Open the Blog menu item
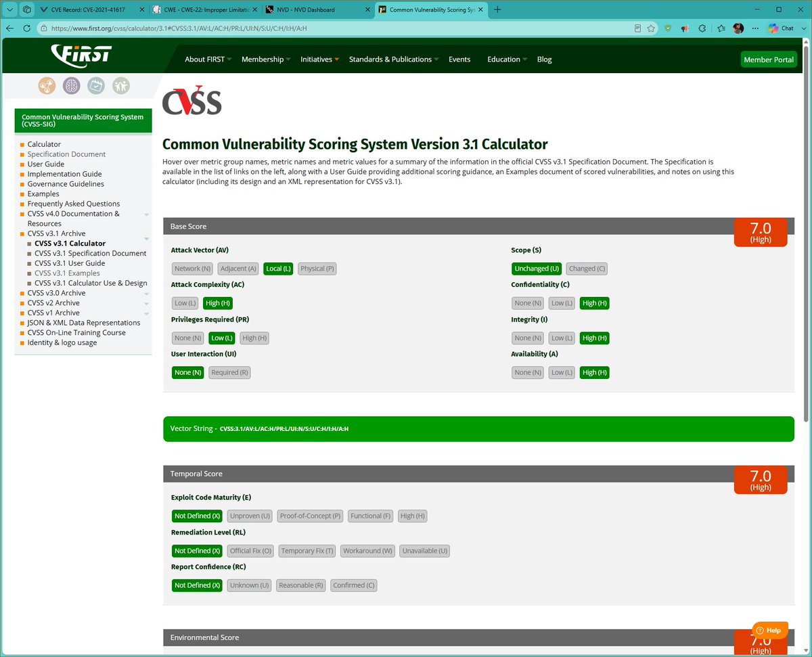This screenshot has height=657, width=812. tap(545, 60)
